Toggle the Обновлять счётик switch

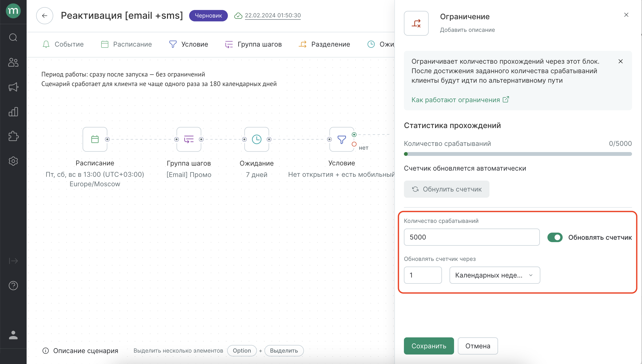click(555, 237)
